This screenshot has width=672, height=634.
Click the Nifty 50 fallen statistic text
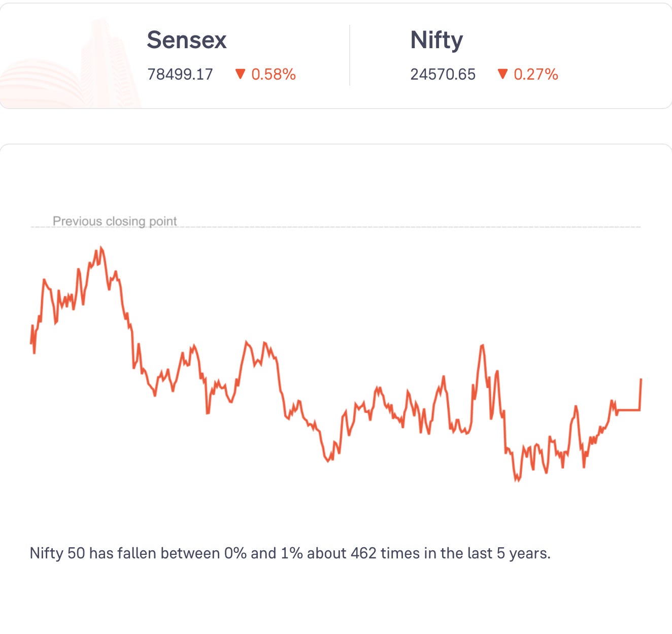(x=290, y=553)
